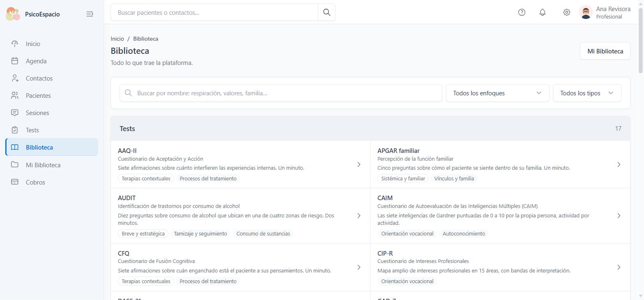Click the PsicoEspacio logo icon

[x=13, y=14]
